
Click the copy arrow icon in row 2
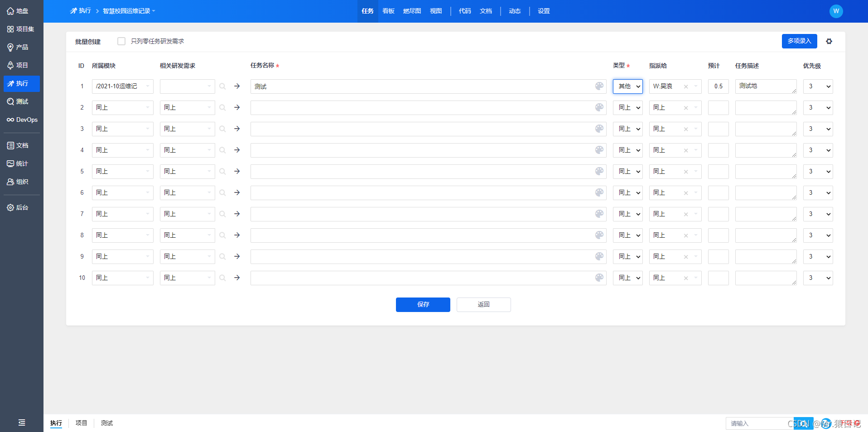(237, 107)
